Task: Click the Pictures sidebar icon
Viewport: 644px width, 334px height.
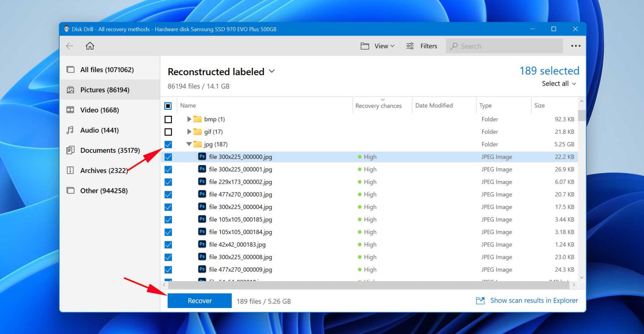Action: [70, 90]
